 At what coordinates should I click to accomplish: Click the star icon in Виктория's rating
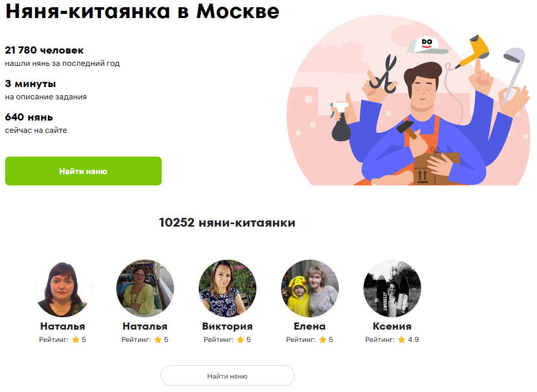pyautogui.click(x=240, y=339)
